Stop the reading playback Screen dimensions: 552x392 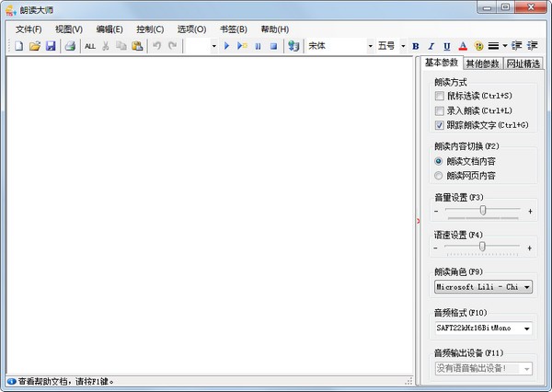[x=273, y=46]
